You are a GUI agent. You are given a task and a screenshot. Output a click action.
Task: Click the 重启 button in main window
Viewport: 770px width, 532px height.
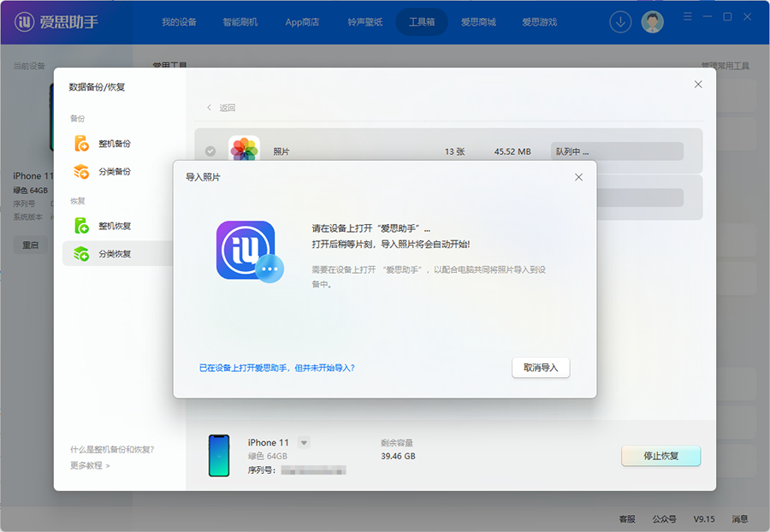(30, 245)
